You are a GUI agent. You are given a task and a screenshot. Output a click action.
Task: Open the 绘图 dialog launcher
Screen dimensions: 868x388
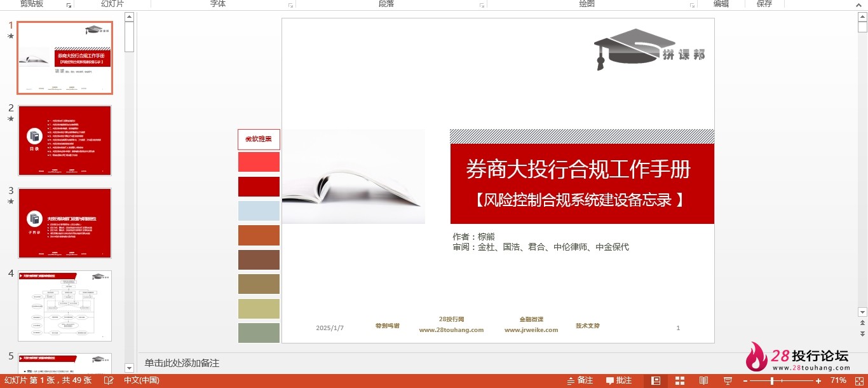(x=692, y=5)
